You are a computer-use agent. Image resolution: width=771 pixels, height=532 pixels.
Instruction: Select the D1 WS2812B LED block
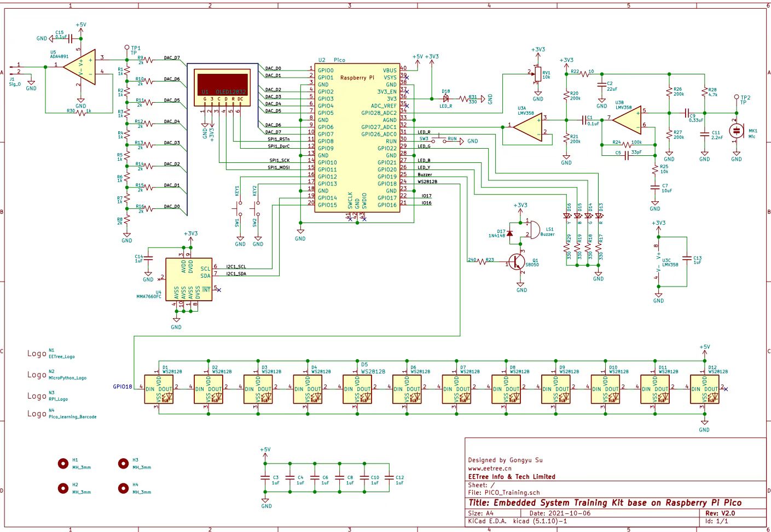[x=159, y=389]
